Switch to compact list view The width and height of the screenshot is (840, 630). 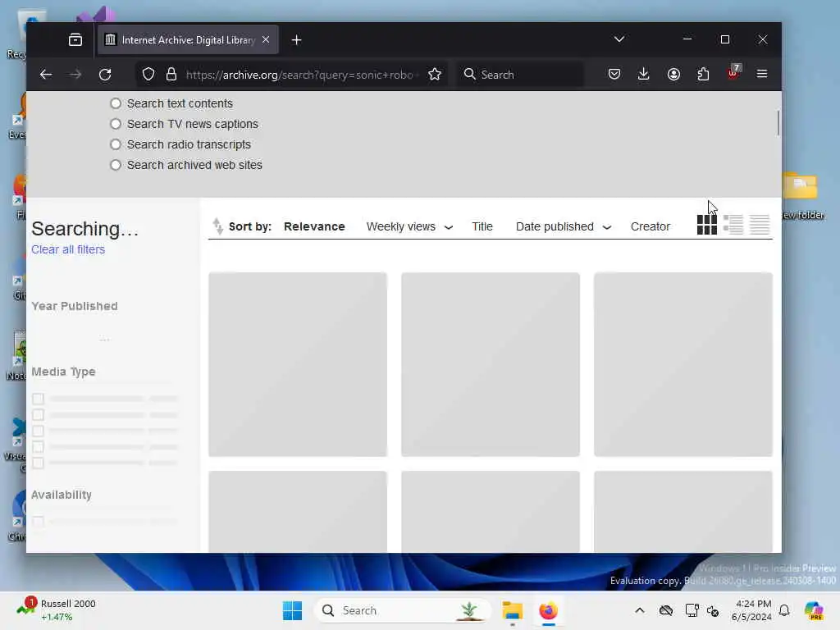[759, 225]
